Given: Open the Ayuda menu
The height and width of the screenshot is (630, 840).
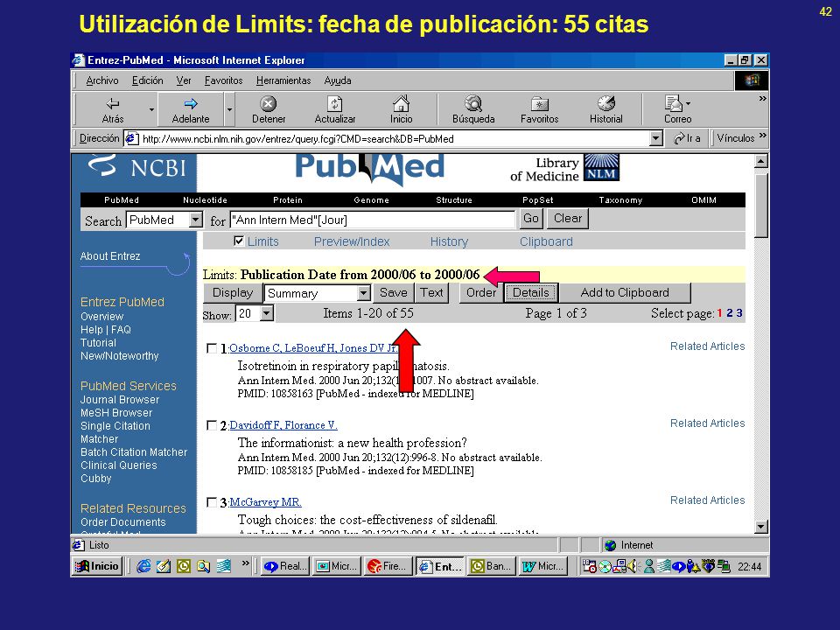Looking at the screenshot, I should click(338, 80).
